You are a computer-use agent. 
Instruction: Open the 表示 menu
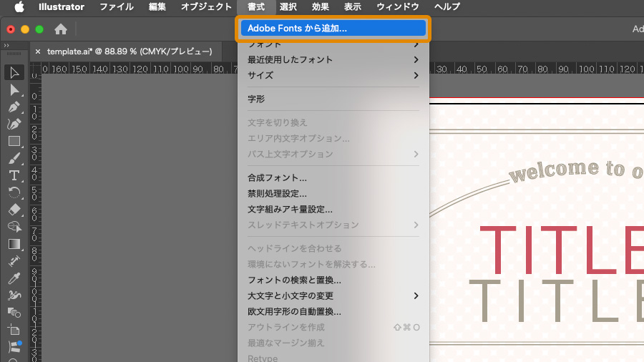352,6
